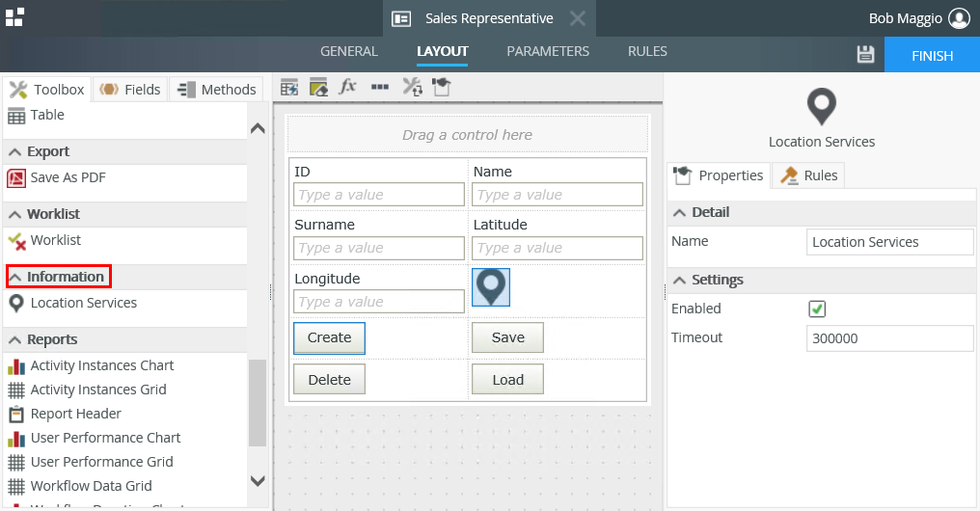This screenshot has height=511, width=980.
Task: Click the toolbox scrollbar down arrow
Action: [x=258, y=480]
